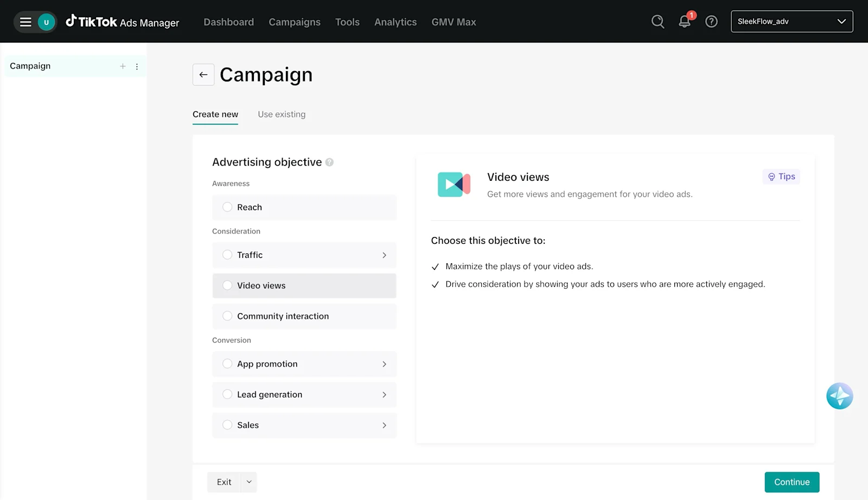Open the Analytics menu in top navigation
868x500 pixels.
395,22
